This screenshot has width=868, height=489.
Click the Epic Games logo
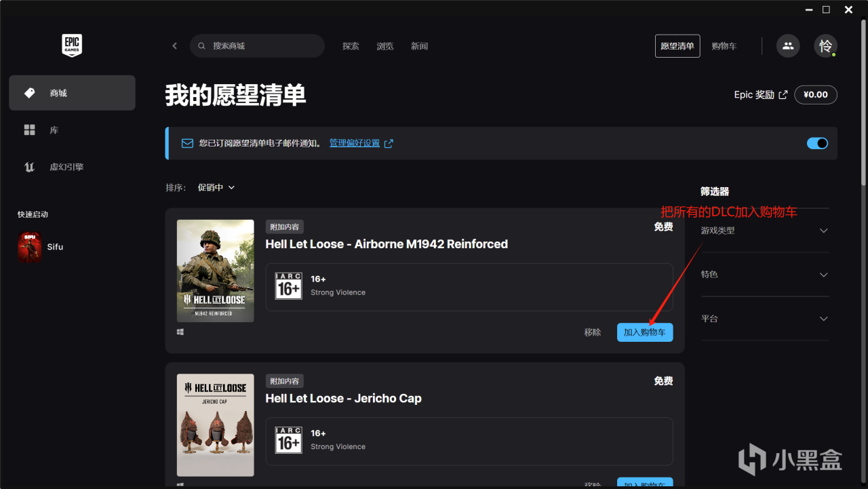(x=72, y=45)
